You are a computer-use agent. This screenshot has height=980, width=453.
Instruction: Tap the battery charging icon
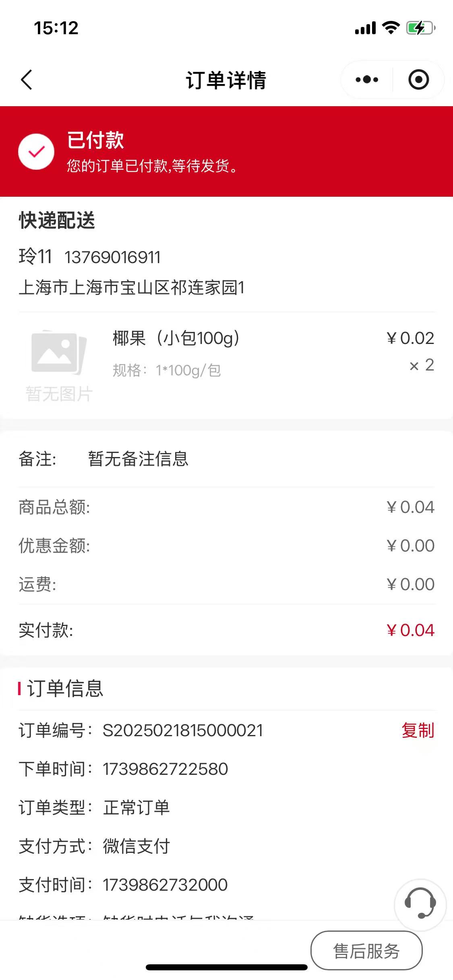[420, 28]
